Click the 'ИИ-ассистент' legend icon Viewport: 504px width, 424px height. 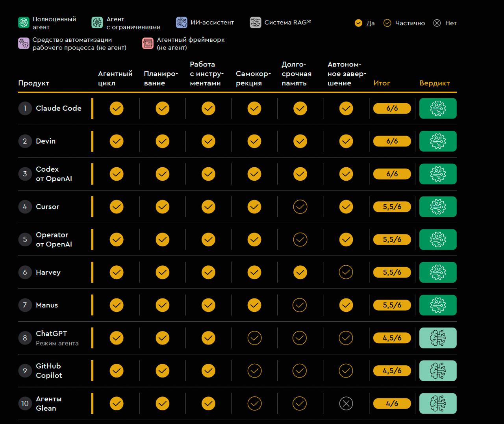click(182, 22)
